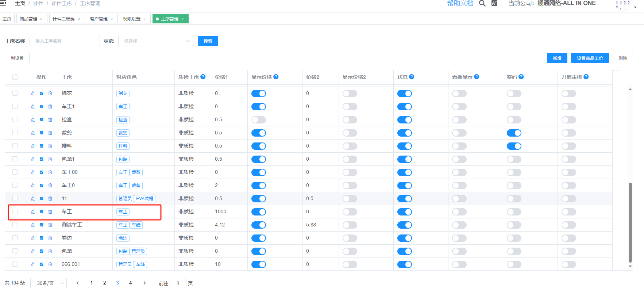Click help icon next to 看板显示 header
644x290 pixels.
point(477,77)
